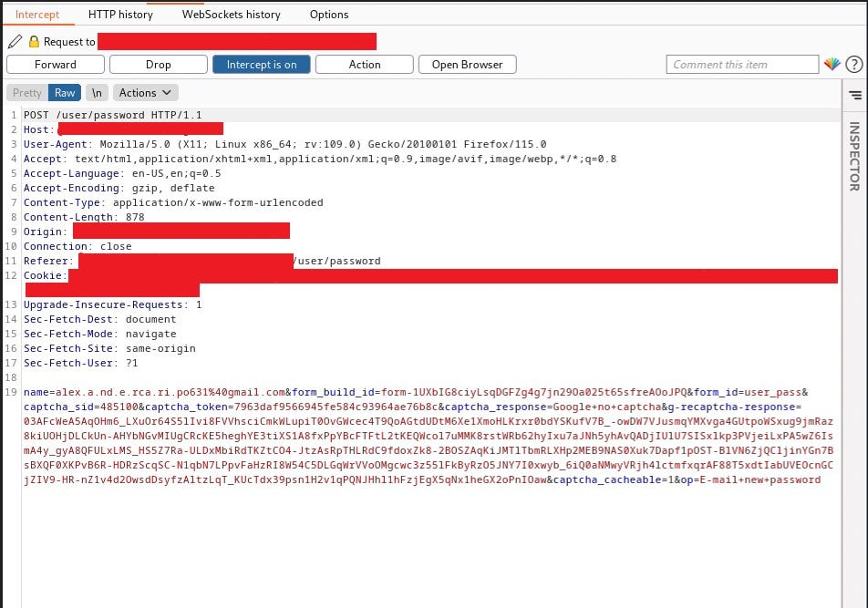Forward the intercepted request

(x=55, y=64)
